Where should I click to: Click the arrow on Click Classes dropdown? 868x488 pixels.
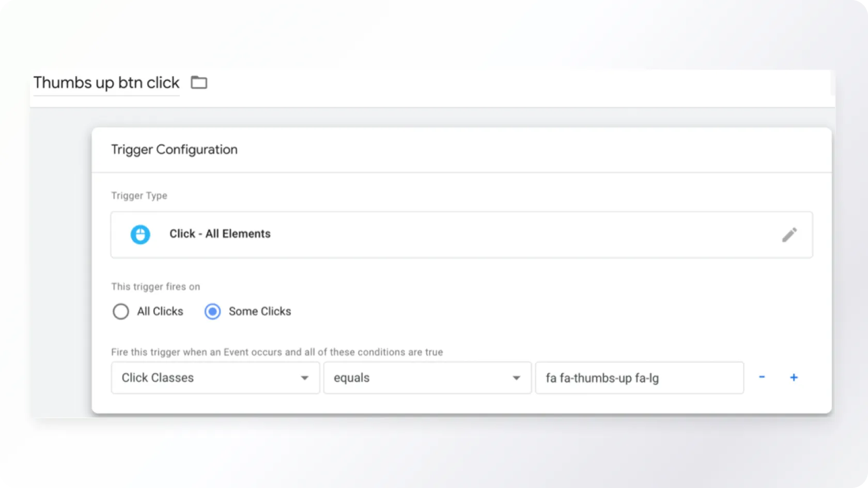305,378
